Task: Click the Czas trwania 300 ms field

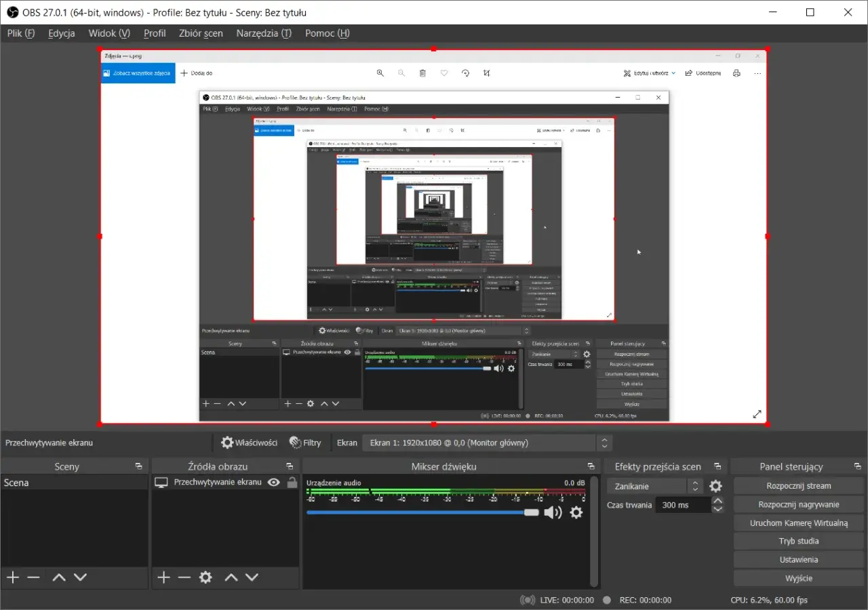Action: tap(683, 505)
